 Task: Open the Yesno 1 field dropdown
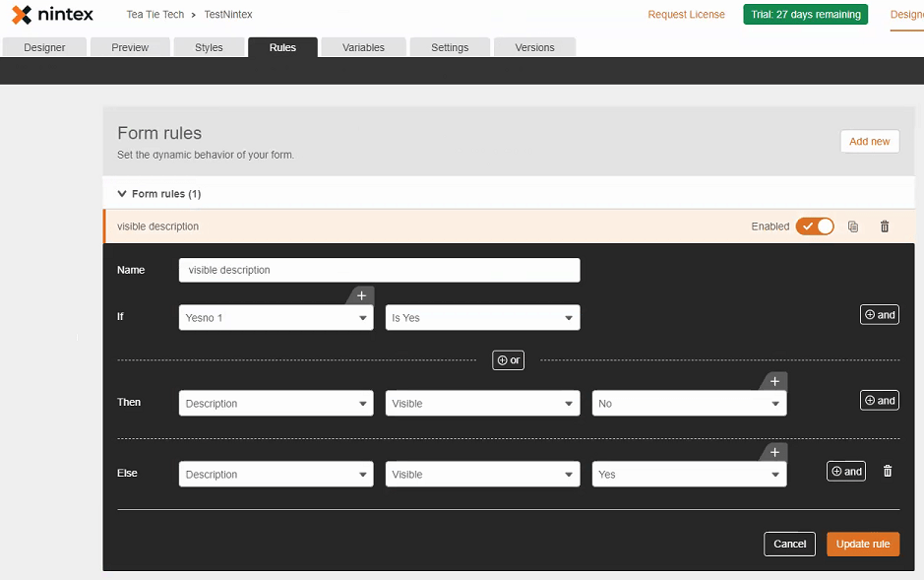click(276, 318)
